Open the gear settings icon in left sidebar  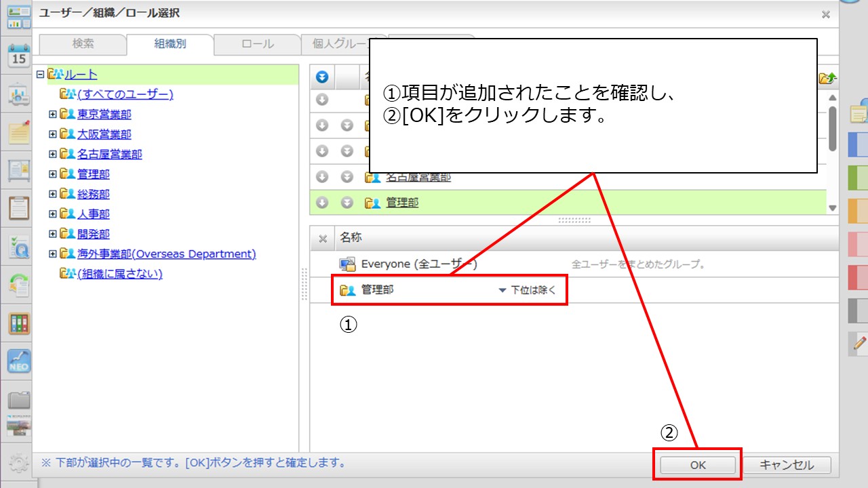(x=19, y=462)
